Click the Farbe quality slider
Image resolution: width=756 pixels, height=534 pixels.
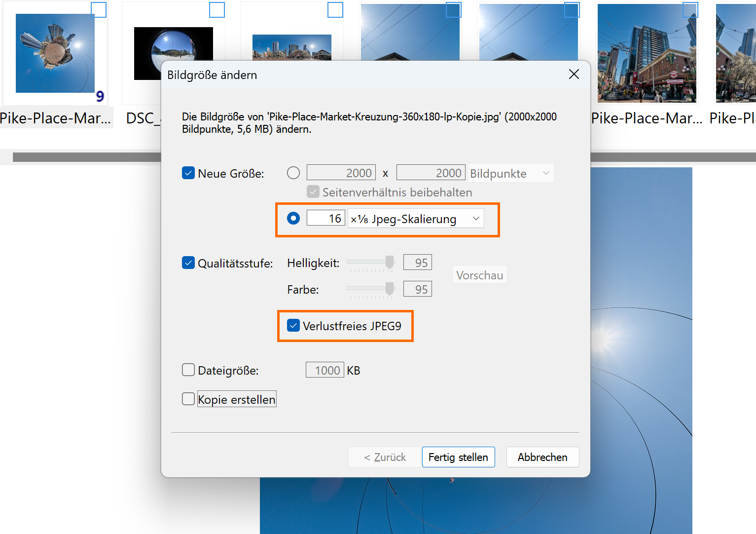point(371,289)
